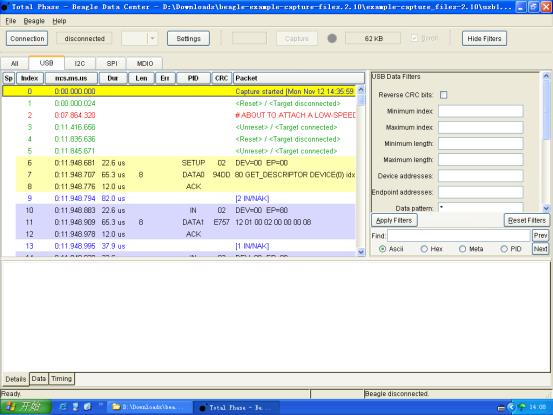Click the Apply Filters button

394,220
